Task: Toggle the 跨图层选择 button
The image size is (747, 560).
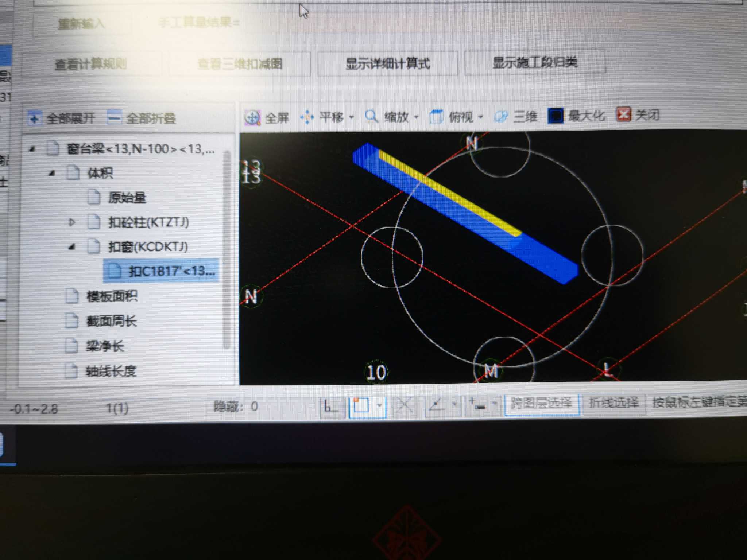Action: [541, 404]
